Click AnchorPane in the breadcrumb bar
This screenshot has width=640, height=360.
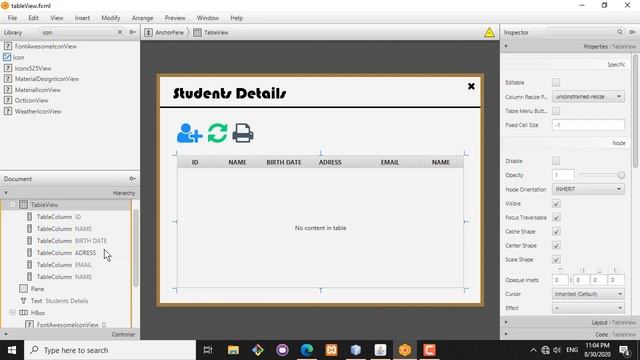click(x=164, y=33)
